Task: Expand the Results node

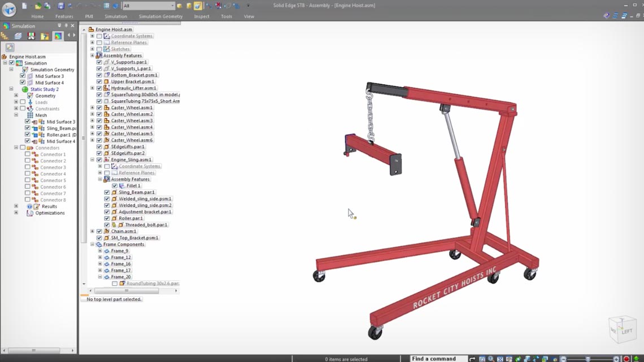Action: pos(16,207)
